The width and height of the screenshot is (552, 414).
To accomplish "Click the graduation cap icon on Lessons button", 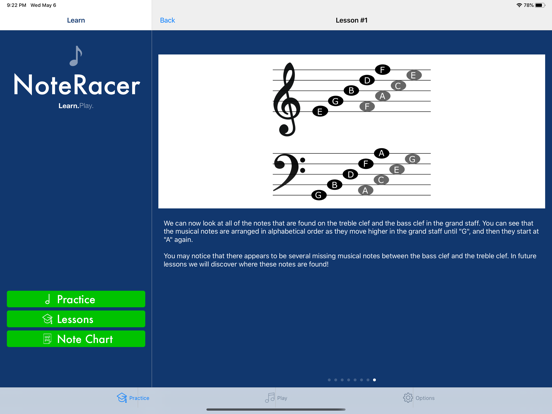I will [x=47, y=319].
